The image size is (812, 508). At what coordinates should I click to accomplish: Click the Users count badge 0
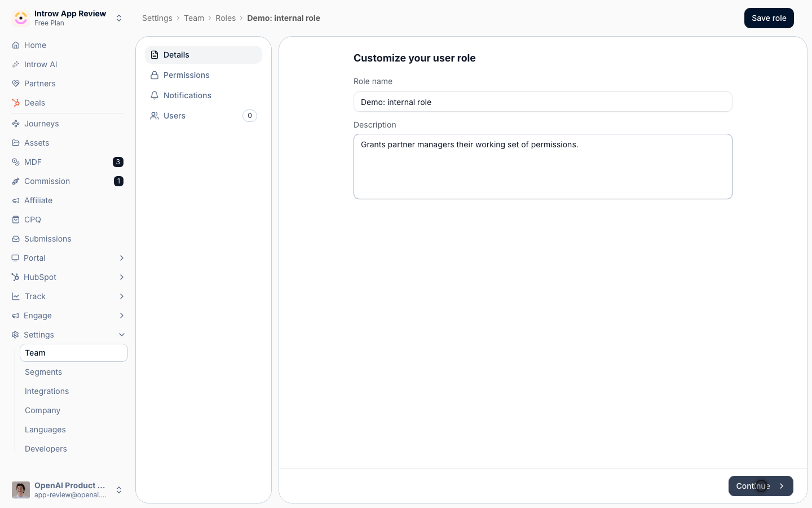click(x=250, y=116)
